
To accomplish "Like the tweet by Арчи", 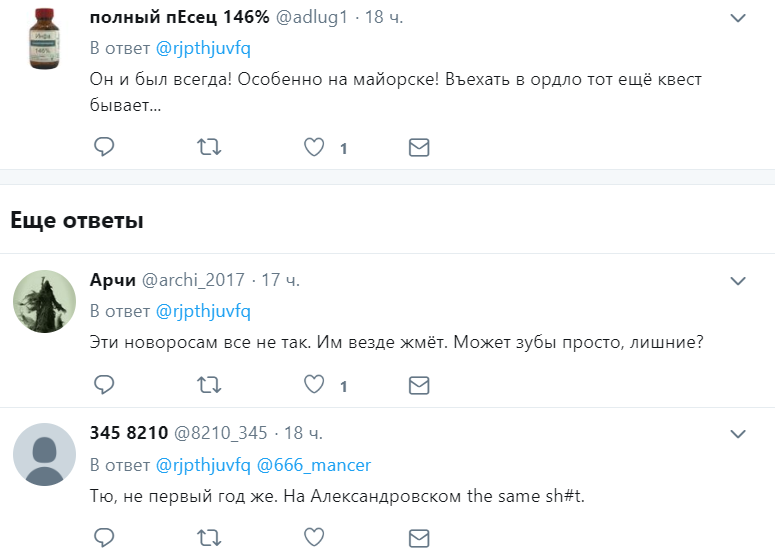I will tap(314, 385).
